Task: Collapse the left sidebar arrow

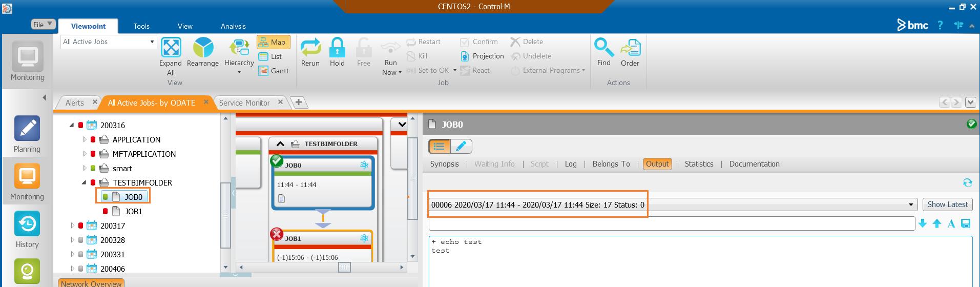Action: [x=44, y=97]
